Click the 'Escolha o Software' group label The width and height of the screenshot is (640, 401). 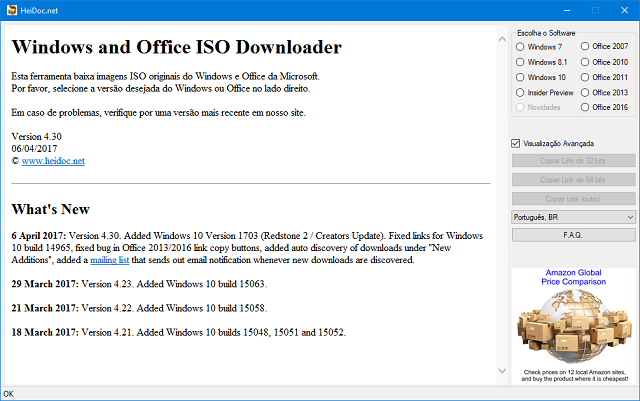click(x=546, y=33)
